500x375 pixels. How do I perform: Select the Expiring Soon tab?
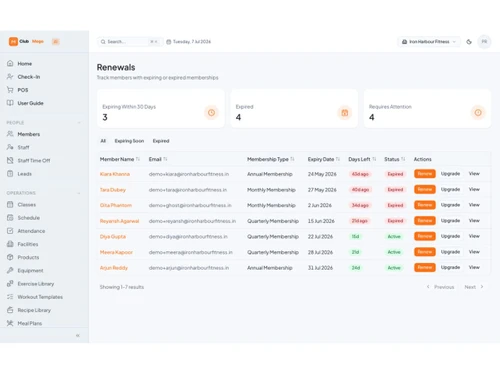pos(129,141)
